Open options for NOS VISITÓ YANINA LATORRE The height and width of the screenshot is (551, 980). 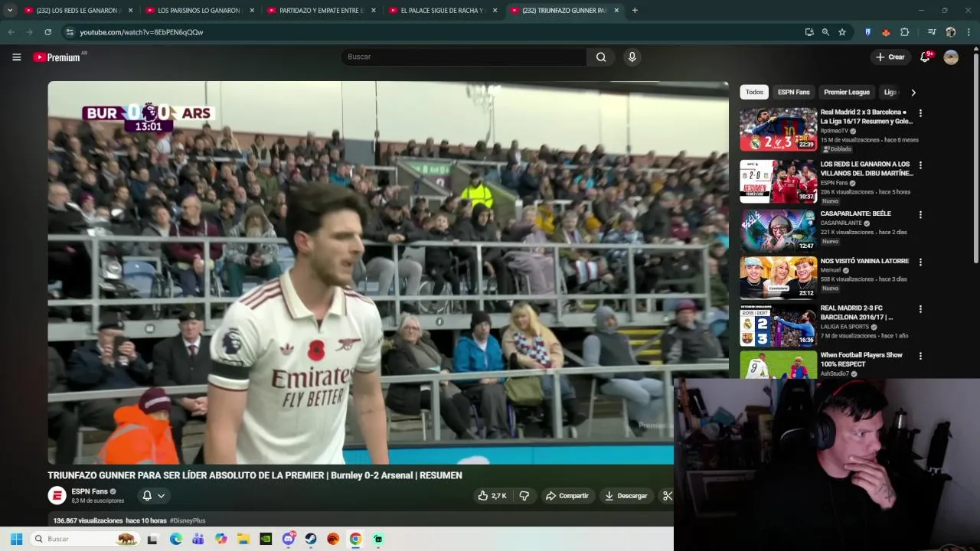pyautogui.click(x=920, y=262)
